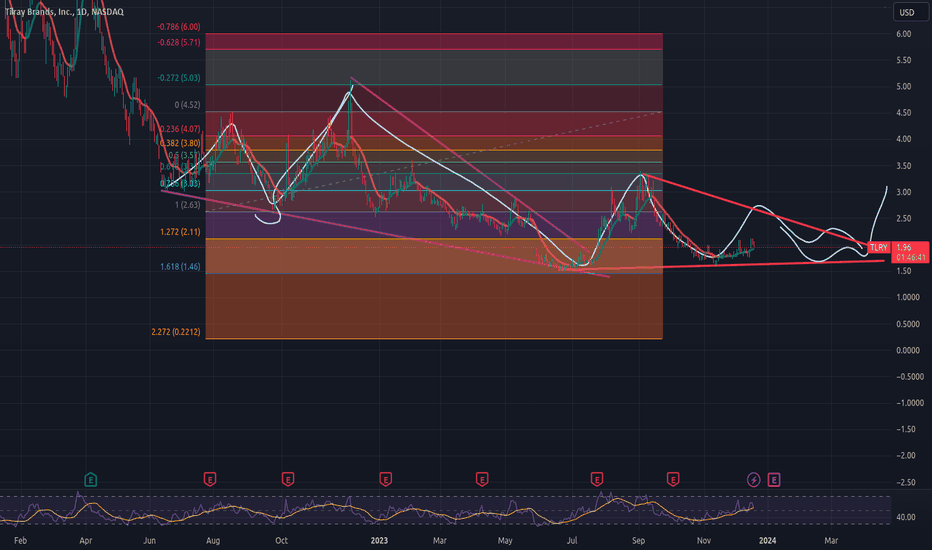Click the purple lightning bolt event marker
This screenshot has height=550, width=932.
pos(754,479)
